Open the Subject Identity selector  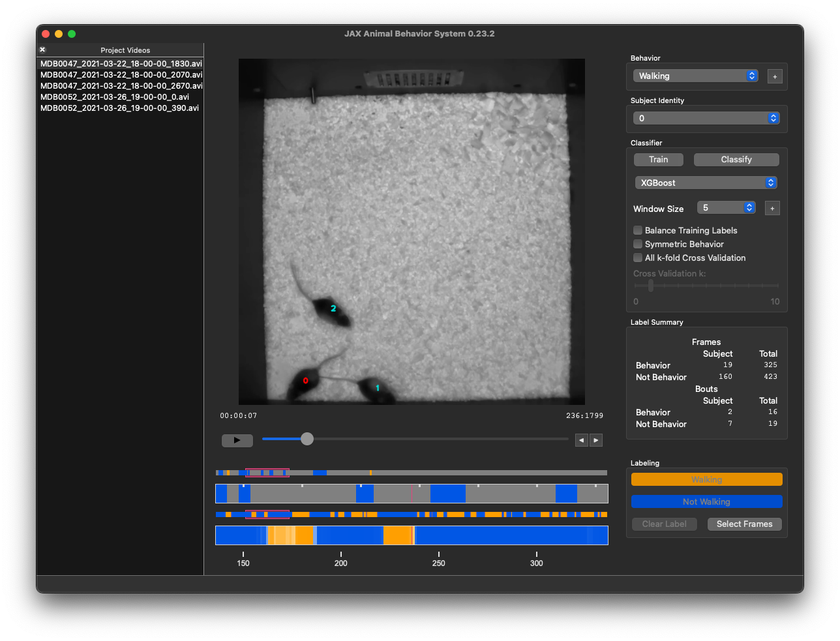(706, 118)
